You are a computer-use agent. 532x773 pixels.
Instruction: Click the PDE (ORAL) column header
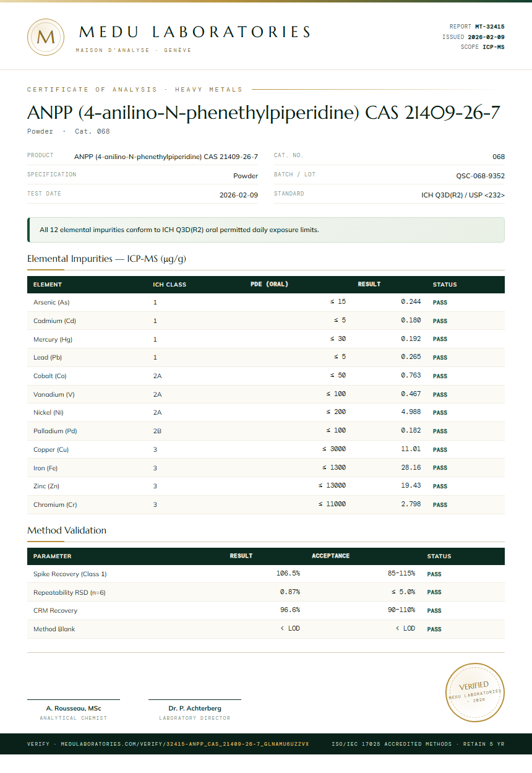coord(269,285)
